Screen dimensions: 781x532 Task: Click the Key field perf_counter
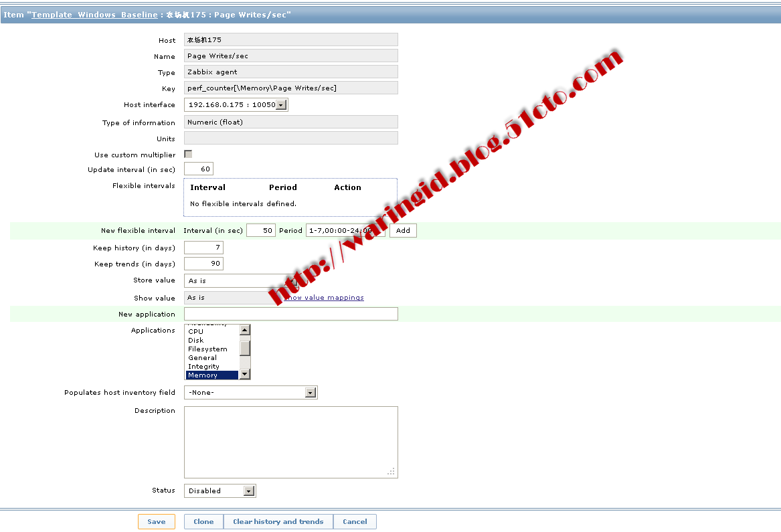291,88
